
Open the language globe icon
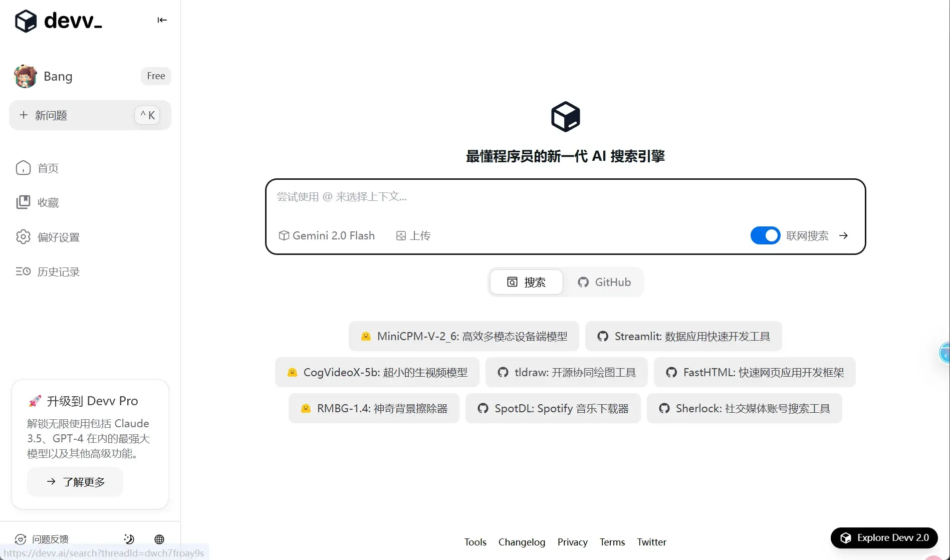click(159, 539)
